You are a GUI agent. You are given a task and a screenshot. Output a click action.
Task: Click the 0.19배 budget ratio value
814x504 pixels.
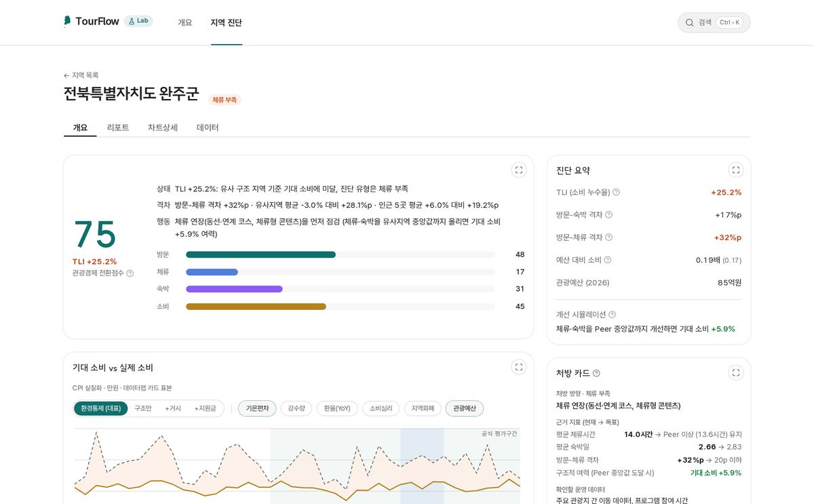(708, 260)
